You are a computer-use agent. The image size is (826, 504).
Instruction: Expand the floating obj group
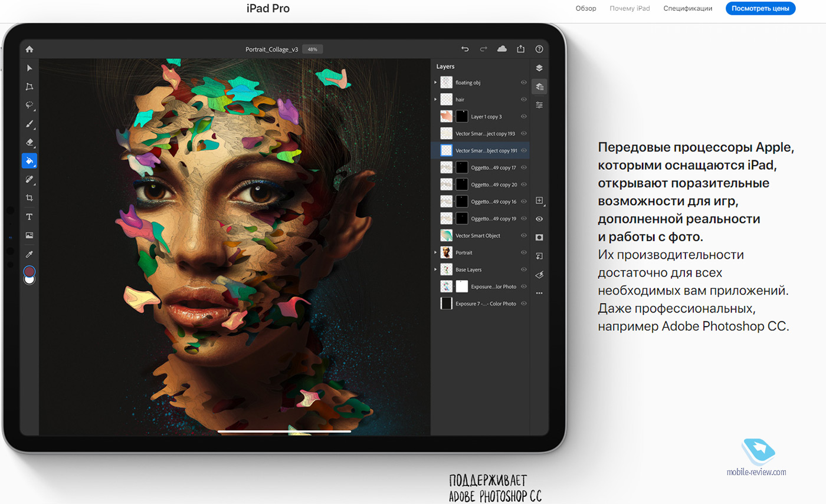pos(435,83)
